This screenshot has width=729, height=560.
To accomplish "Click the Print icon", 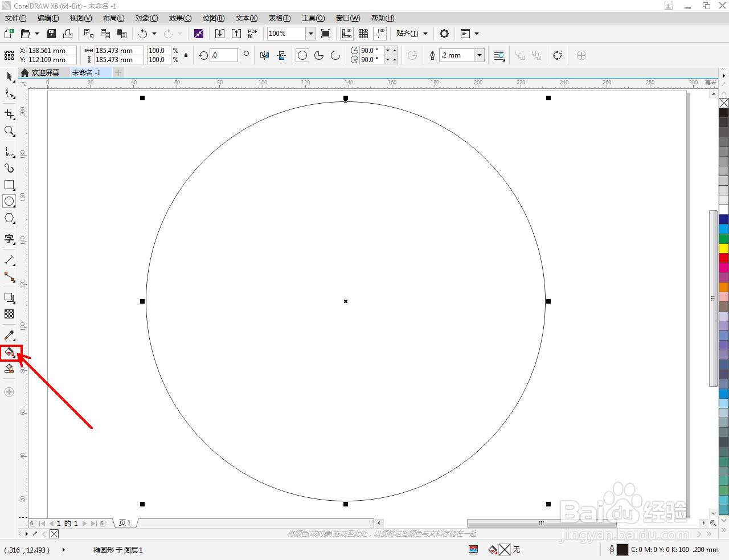I will pos(68,34).
